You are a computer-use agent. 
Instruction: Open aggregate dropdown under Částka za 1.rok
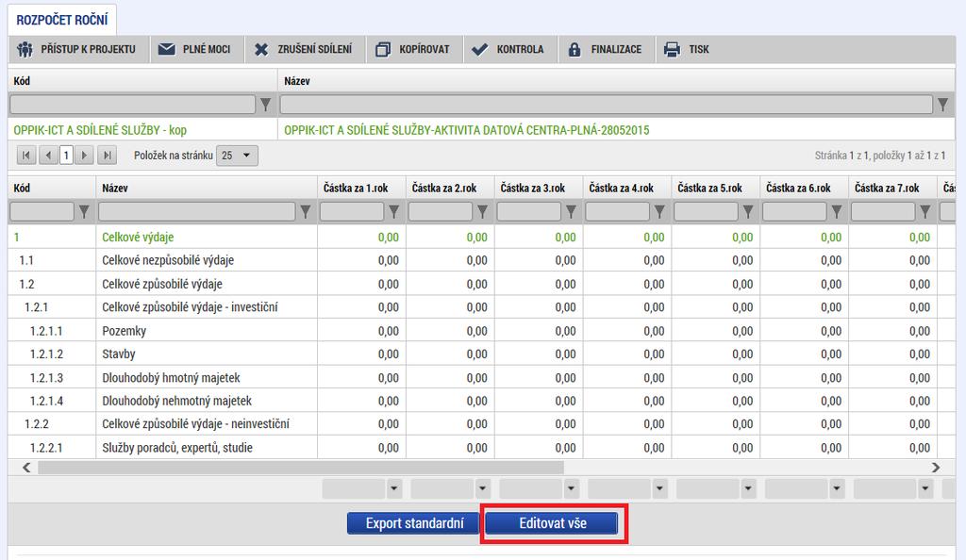coord(394,489)
